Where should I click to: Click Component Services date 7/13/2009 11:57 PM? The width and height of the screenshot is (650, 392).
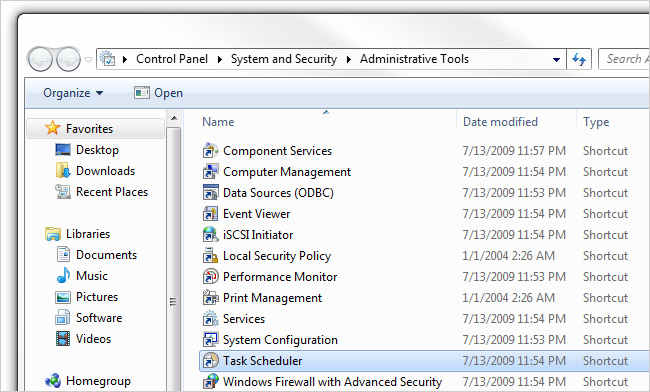coord(514,151)
